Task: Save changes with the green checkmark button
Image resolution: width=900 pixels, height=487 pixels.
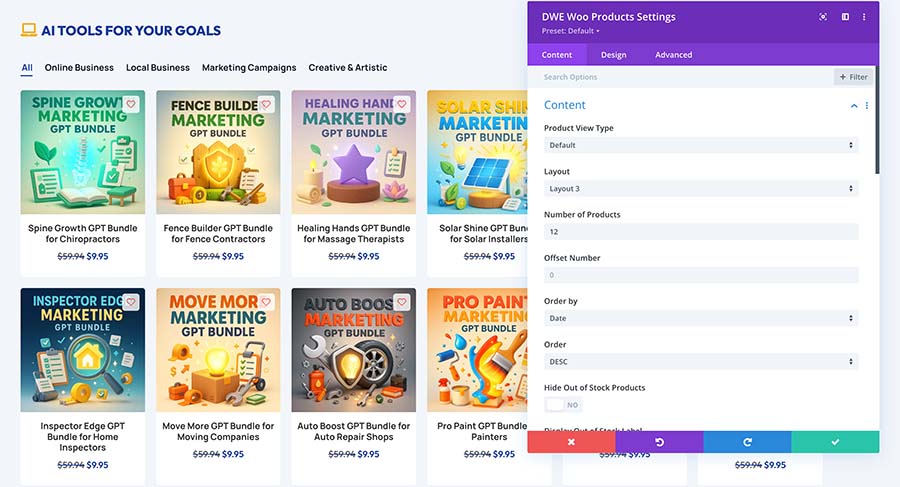Action: [x=835, y=442]
